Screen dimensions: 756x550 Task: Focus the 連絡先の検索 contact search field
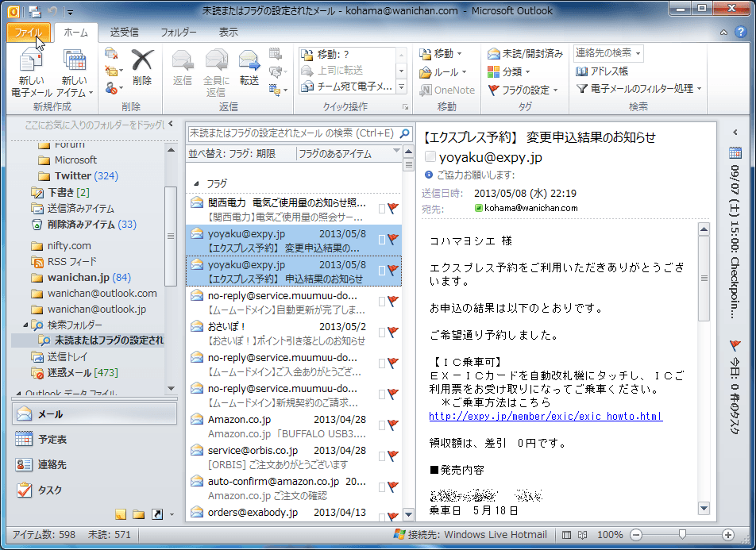608,53
